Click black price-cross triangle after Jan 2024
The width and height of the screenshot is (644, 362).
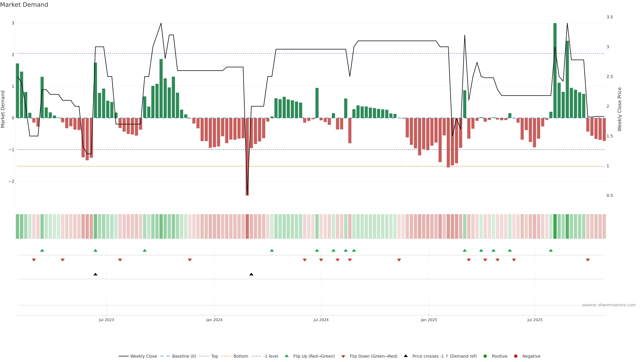251,274
